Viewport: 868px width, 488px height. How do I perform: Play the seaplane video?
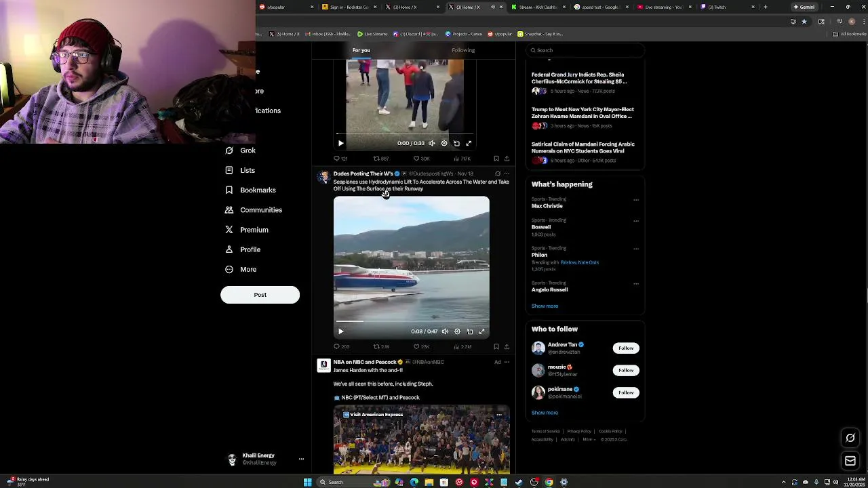coord(340,331)
